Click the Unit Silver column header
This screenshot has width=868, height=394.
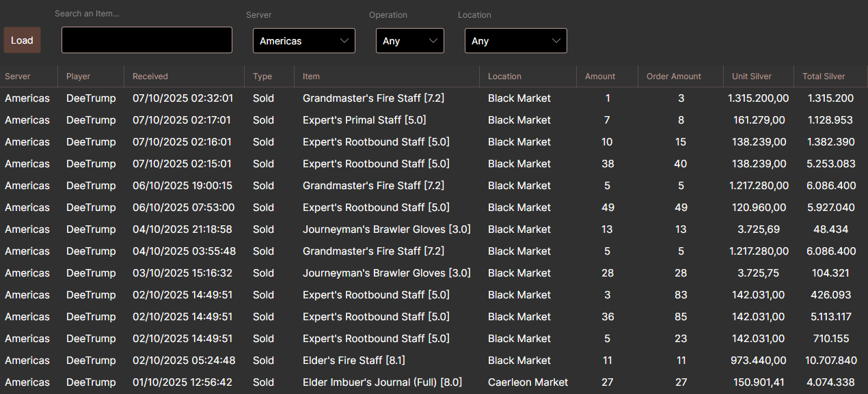(x=752, y=76)
